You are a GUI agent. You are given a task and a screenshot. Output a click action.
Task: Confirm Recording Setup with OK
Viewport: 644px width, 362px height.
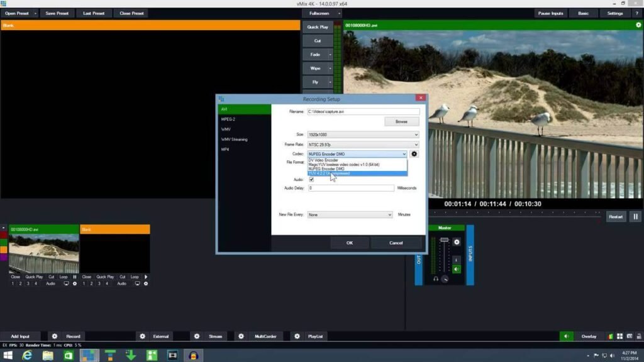pyautogui.click(x=350, y=243)
